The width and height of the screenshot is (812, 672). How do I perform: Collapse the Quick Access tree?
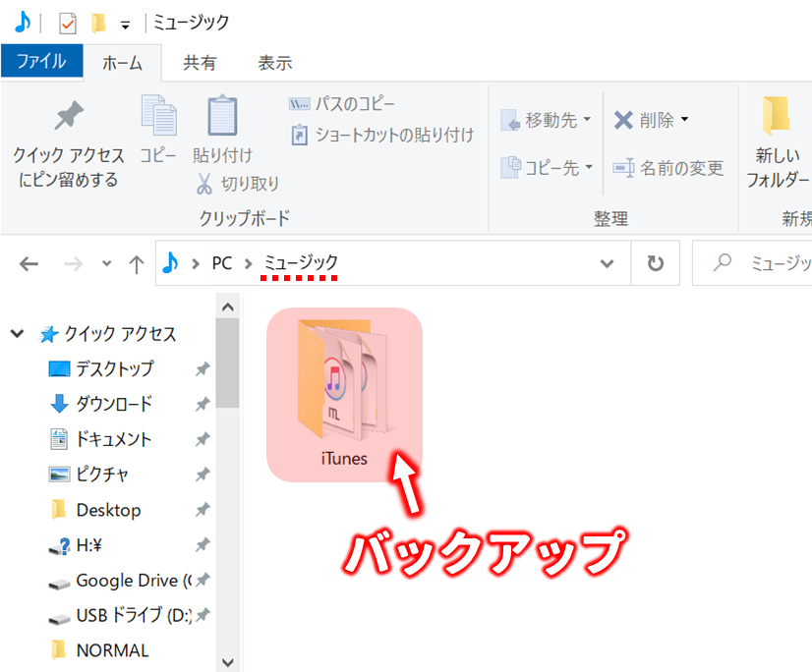coord(18,334)
